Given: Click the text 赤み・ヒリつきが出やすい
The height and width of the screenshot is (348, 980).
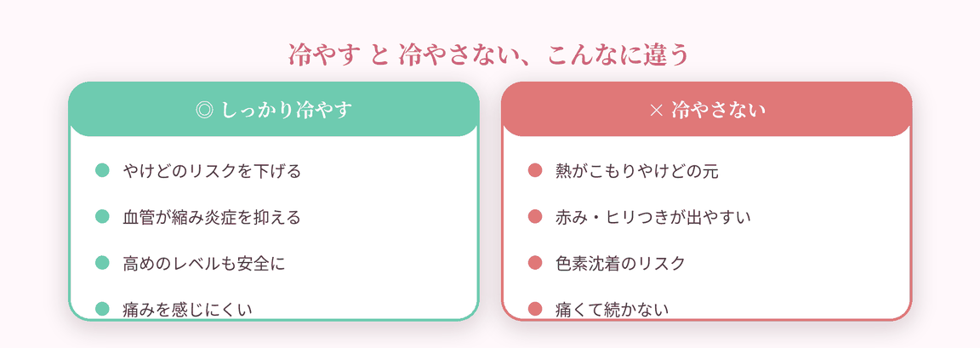Looking at the screenshot, I should [653, 217].
